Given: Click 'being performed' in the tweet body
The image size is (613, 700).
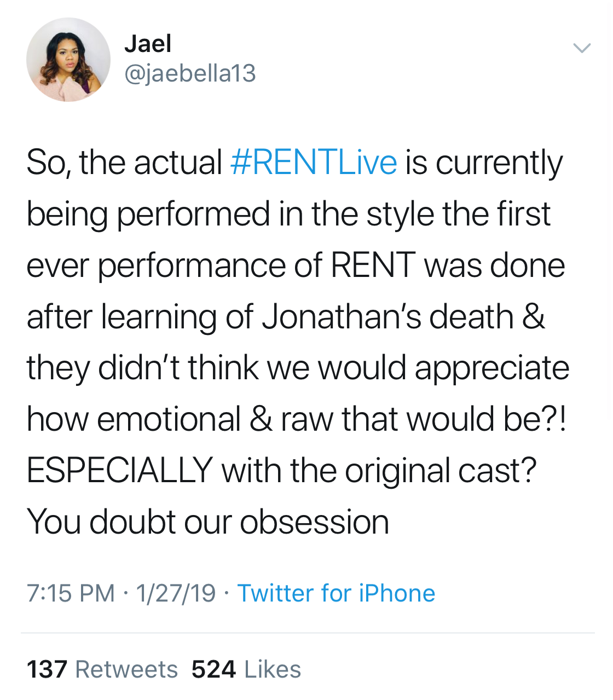Looking at the screenshot, I should click(148, 214).
